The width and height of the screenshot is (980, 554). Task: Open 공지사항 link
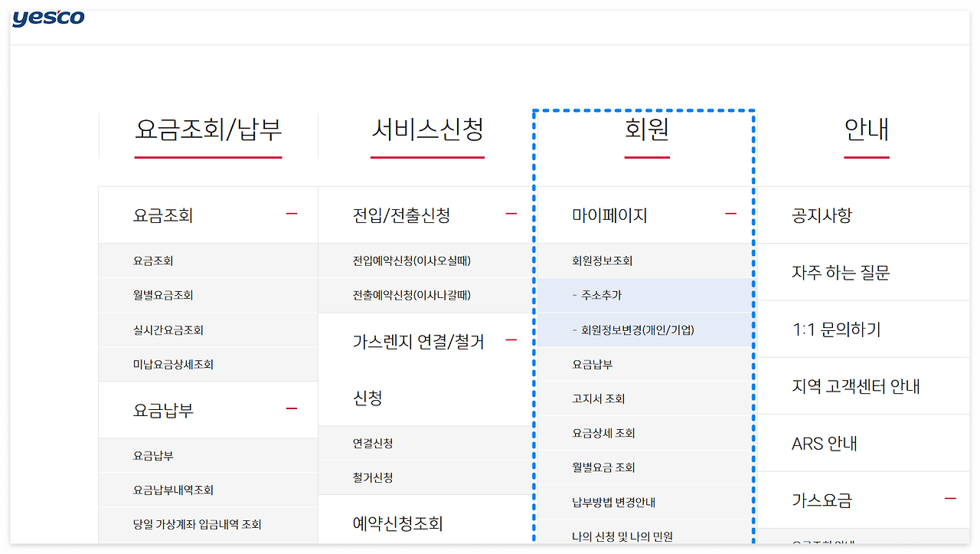[822, 215]
